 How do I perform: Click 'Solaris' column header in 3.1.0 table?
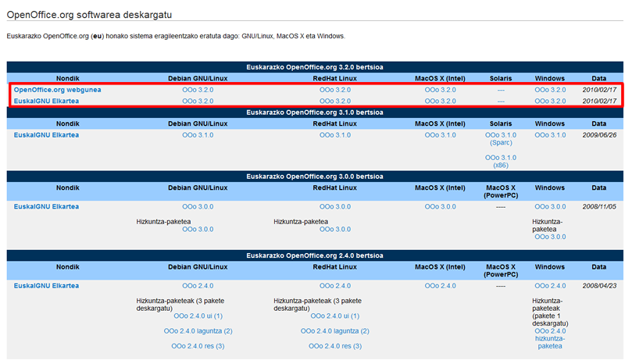[x=501, y=123]
